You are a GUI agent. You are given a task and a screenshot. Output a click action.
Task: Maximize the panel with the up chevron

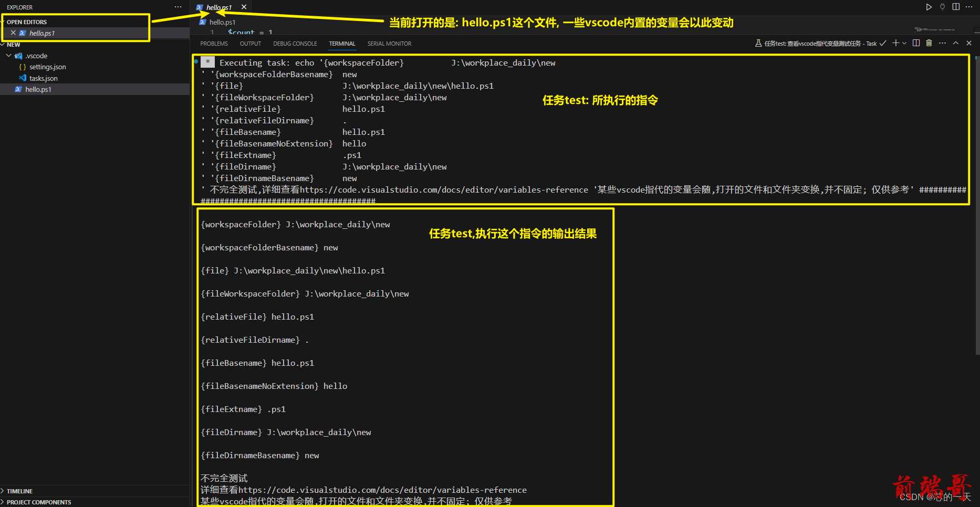click(x=956, y=43)
